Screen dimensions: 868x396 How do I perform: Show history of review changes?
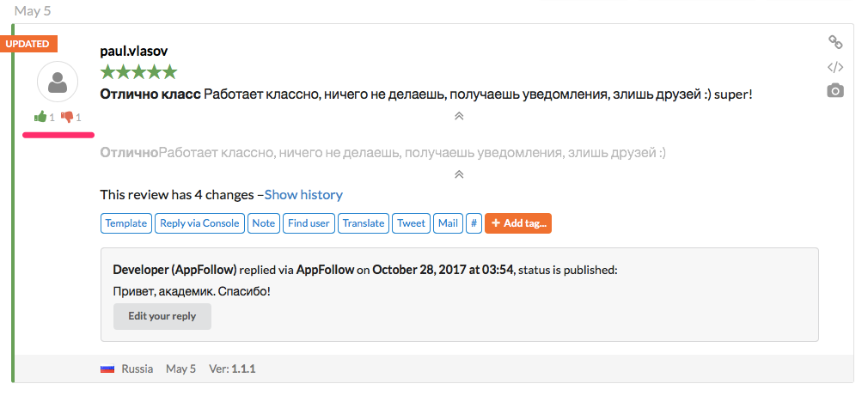pos(303,195)
